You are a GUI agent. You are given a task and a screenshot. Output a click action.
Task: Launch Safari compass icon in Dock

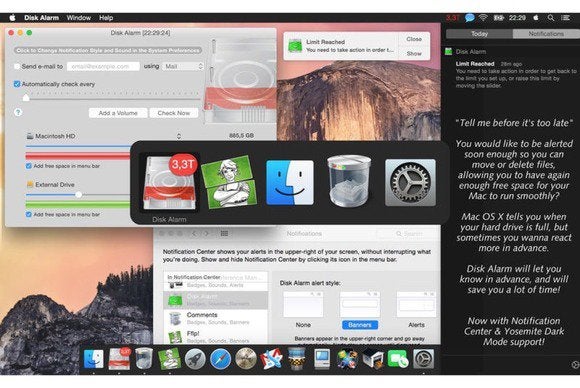click(220, 359)
